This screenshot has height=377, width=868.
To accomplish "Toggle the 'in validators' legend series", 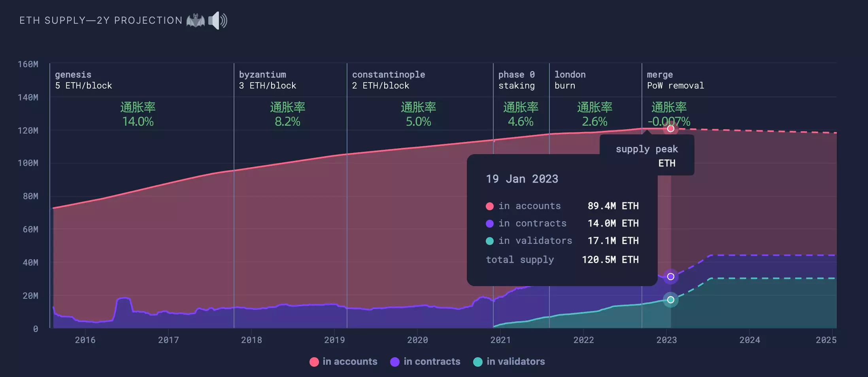I will [509, 362].
